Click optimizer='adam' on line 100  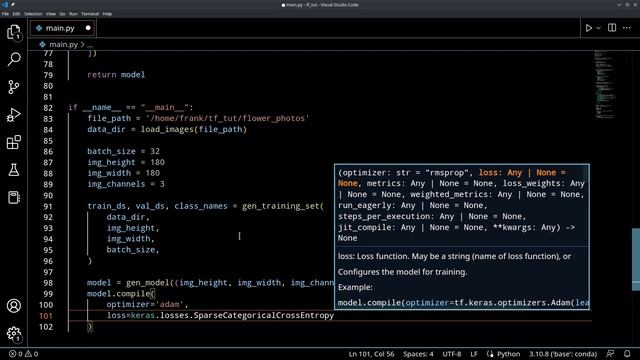click(x=145, y=304)
